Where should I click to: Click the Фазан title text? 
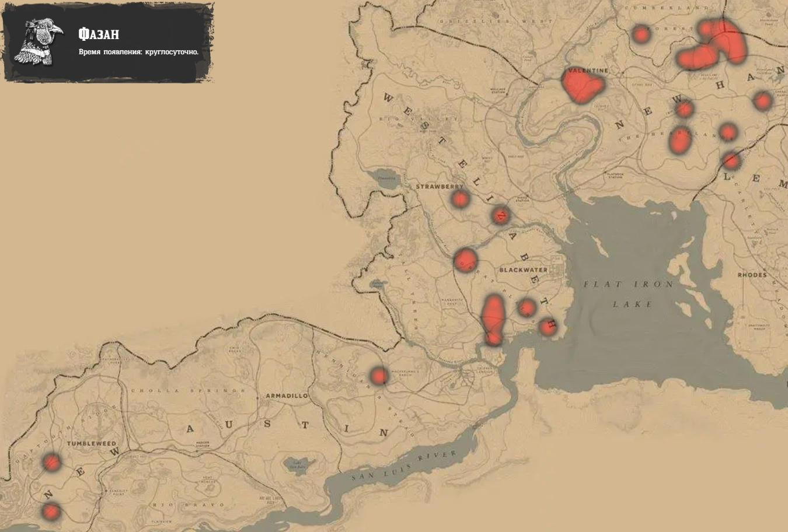click(x=99, y=34)
